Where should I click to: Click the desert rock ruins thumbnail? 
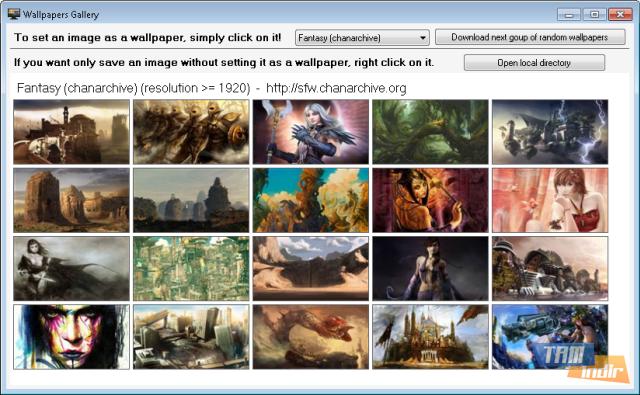71,200
